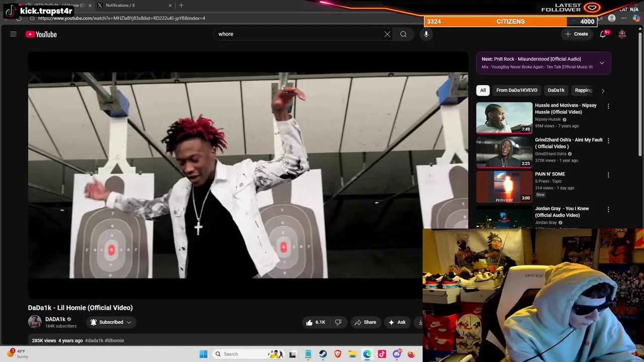Open TikTok app from taskbar
This screenshot has height=362, width=644.
(x=382, y=354)
